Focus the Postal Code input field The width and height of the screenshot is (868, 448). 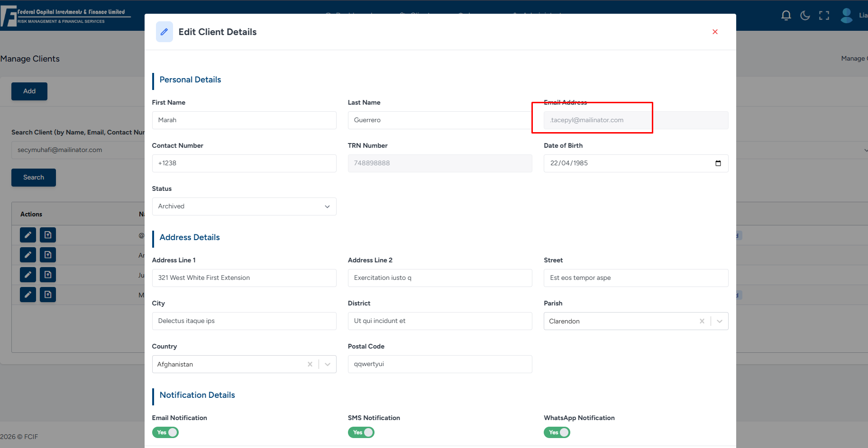(440, 364)
